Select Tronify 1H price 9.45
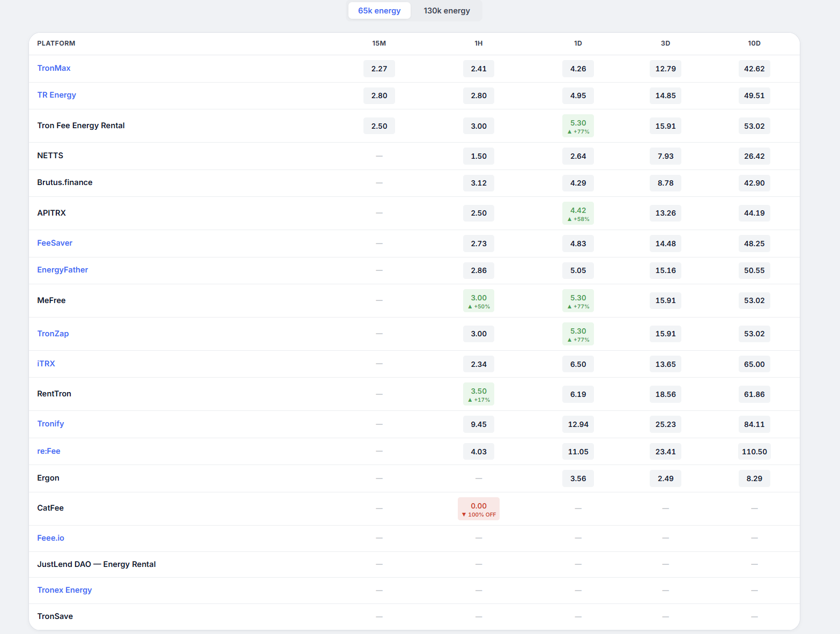The width and height of the screenshot is (840, 634). pos(479,424)
